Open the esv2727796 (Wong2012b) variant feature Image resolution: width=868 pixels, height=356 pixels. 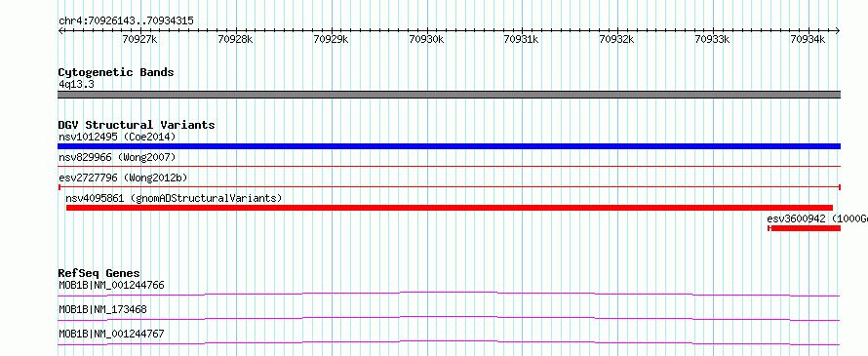pyautogui.click(x=449, y=187)
